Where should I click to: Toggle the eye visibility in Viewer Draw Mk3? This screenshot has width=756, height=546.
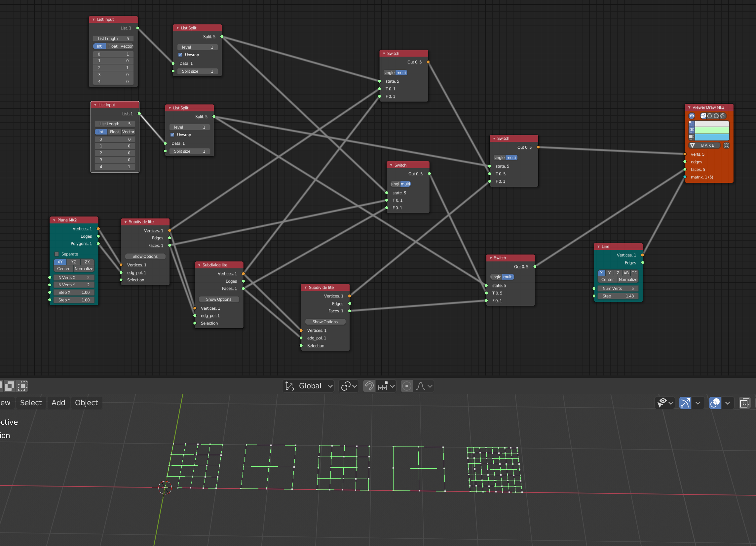click(692, 116)
